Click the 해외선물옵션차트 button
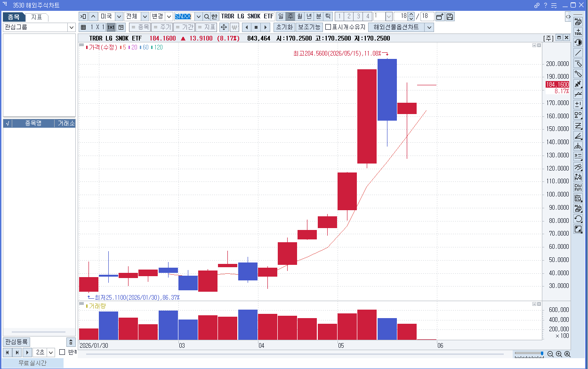Screen dimensions: 588x369 [x=396, y=27]
